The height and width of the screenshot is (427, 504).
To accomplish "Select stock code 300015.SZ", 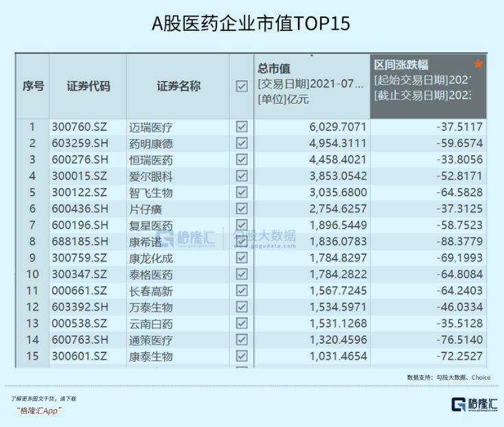I will [x=79, y=176].
